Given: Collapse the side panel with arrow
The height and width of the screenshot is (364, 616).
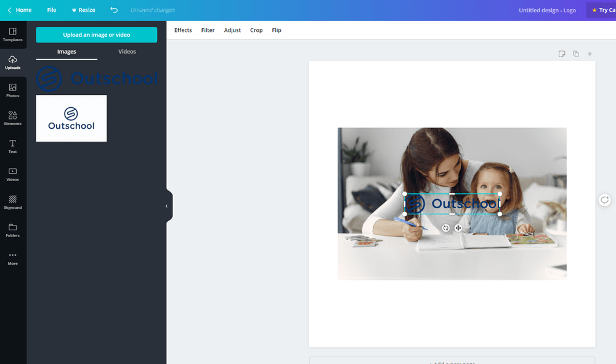Looking at the screenshot, I should tap(166, 206).
